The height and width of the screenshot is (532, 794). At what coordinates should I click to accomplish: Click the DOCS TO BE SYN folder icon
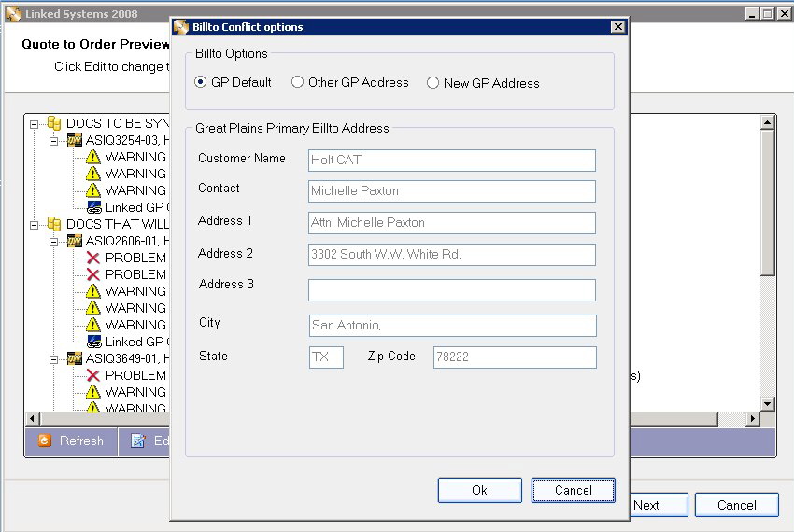[x=54, y=123]
